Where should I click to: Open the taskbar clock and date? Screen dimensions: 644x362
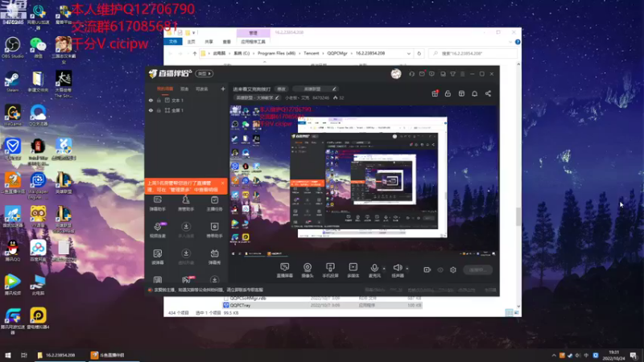[x=614, y=355]
